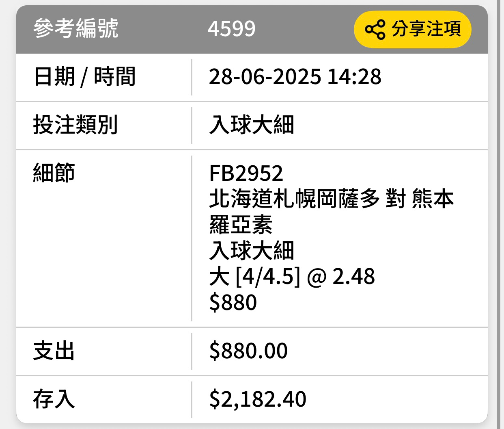Select 入球大細 bet type value
The image size is (504, 429).
pos(252,125)
